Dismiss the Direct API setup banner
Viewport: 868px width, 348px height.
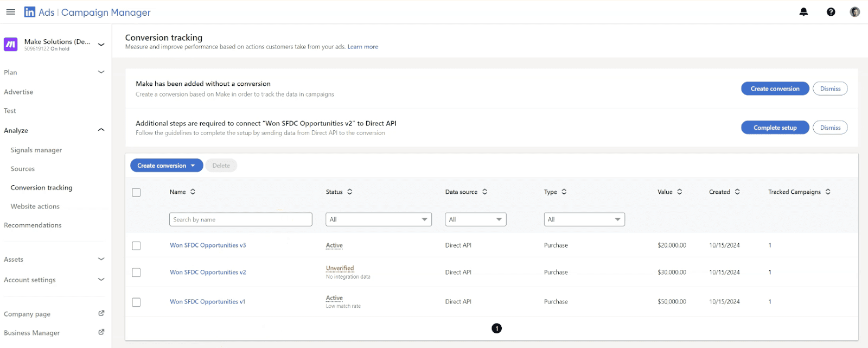830,128
